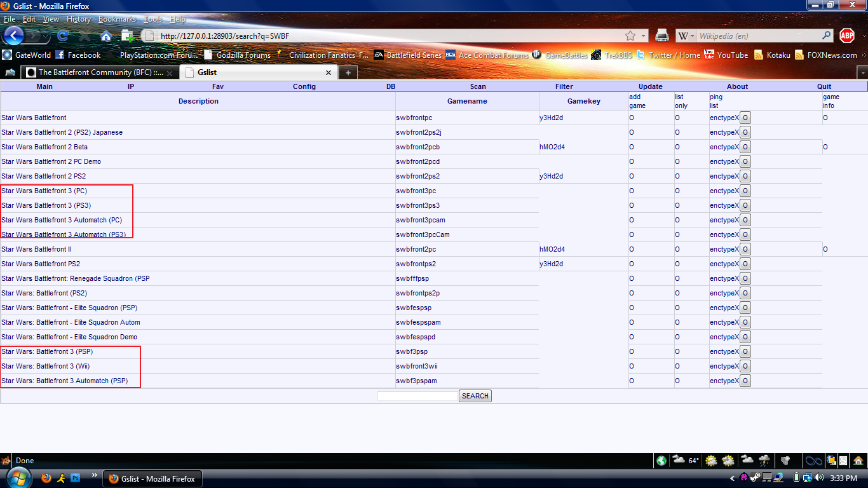The height and width of the screenshot is (488, 868).
Task: Open the Fav link in Gslist menu
Action: pyautogui.click(x=218, y=86)
